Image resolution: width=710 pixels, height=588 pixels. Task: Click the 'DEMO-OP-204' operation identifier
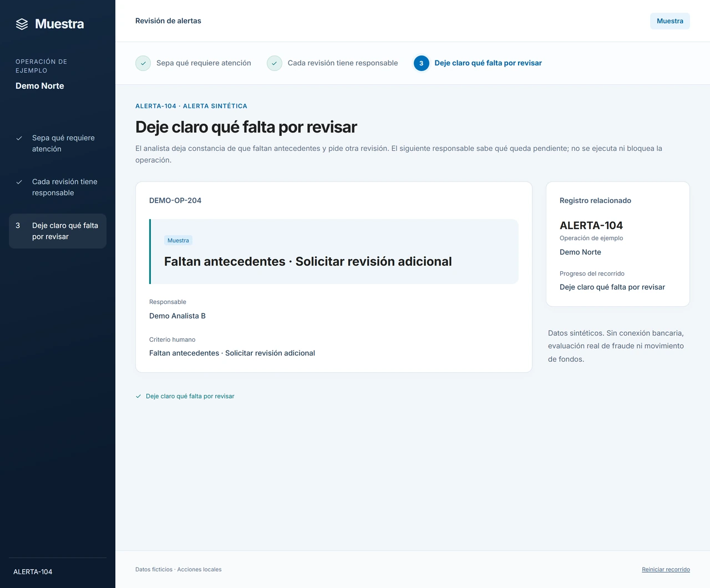pyautogui.click(x=175, y=201)
